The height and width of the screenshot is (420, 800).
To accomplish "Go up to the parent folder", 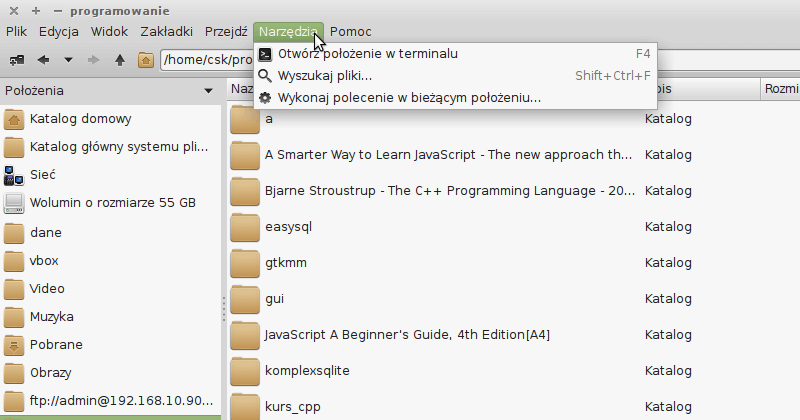I will pyautogui.click(x=120, y=60).
